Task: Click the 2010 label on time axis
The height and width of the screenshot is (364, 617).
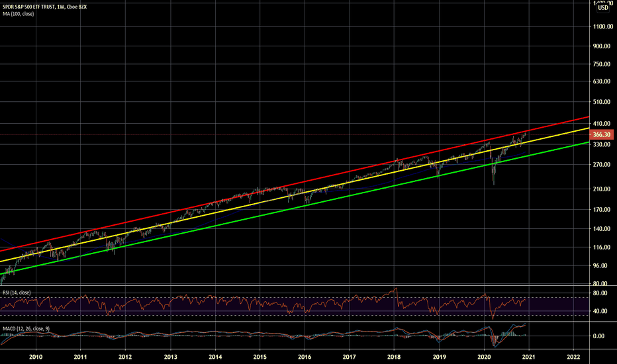Action: [x=36, y=357]
